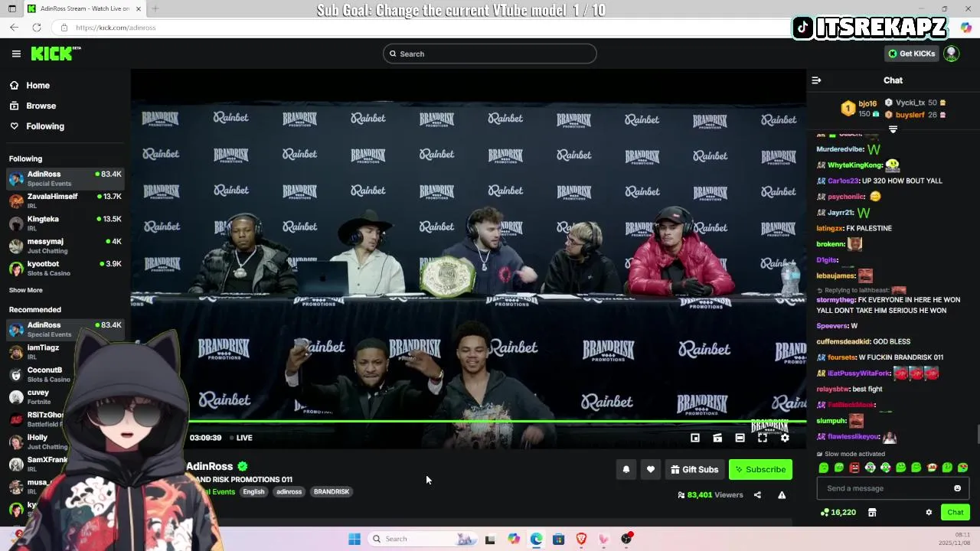
Task: Share the stream via share icon
Action: click(x=757, y=495)
